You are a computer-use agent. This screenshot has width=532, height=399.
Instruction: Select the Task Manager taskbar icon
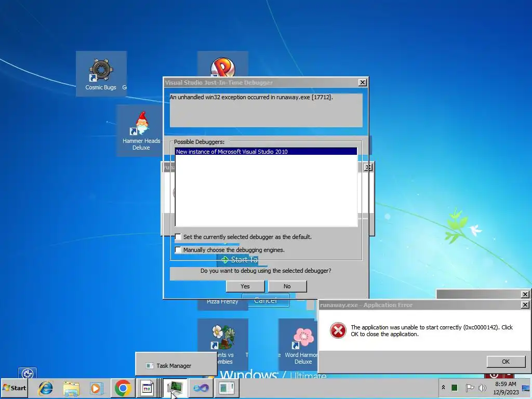click(x=175, y=388)
